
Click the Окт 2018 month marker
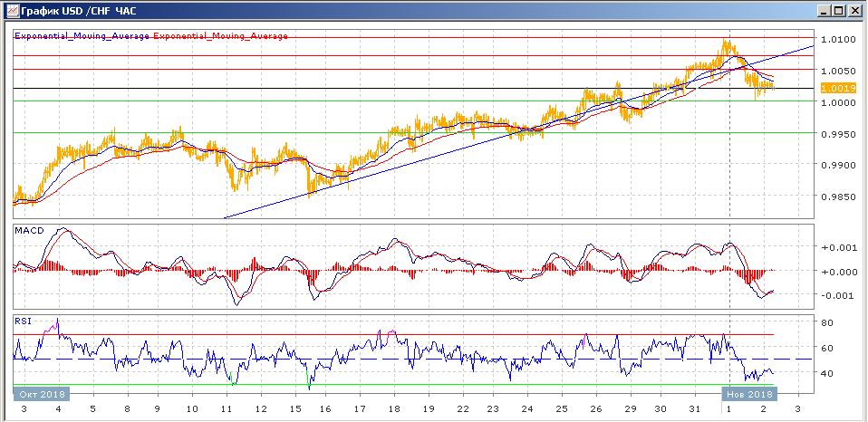[42, 394]
